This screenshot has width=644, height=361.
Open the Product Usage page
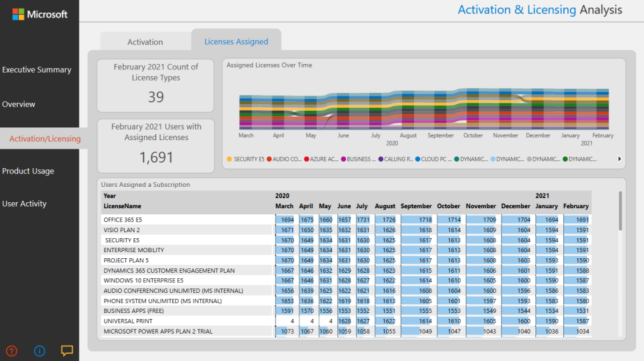[28, 171]
